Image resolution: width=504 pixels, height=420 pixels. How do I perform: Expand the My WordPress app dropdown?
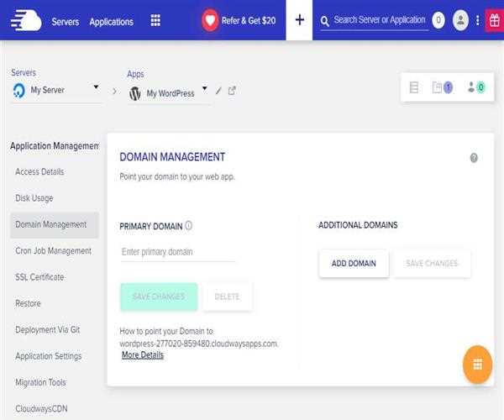click(203, 92)
